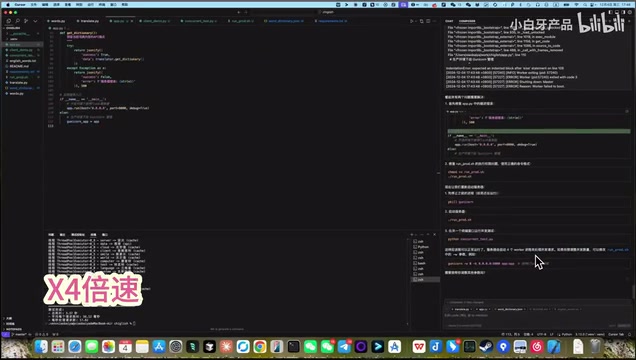Toggle bottom panel layout icon
This screenshot has height=360, width=636.
pyautogui.click(x=617, y=12)
